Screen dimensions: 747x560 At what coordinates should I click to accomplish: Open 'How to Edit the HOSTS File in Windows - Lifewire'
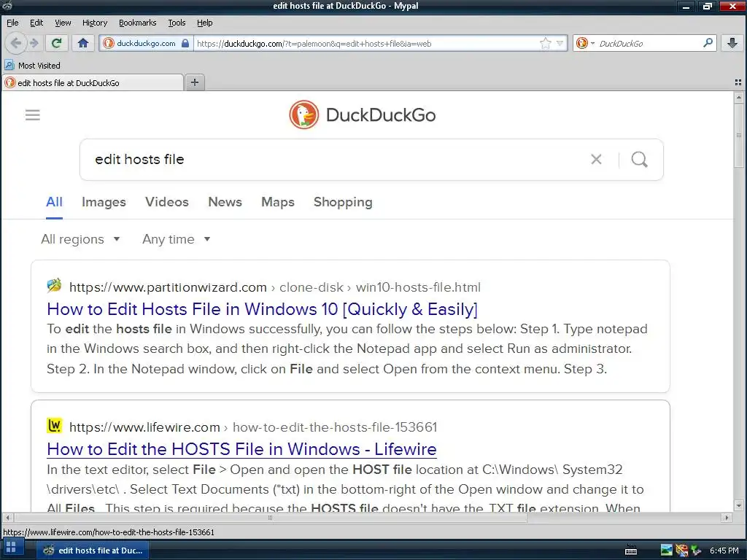pos(241,449)
